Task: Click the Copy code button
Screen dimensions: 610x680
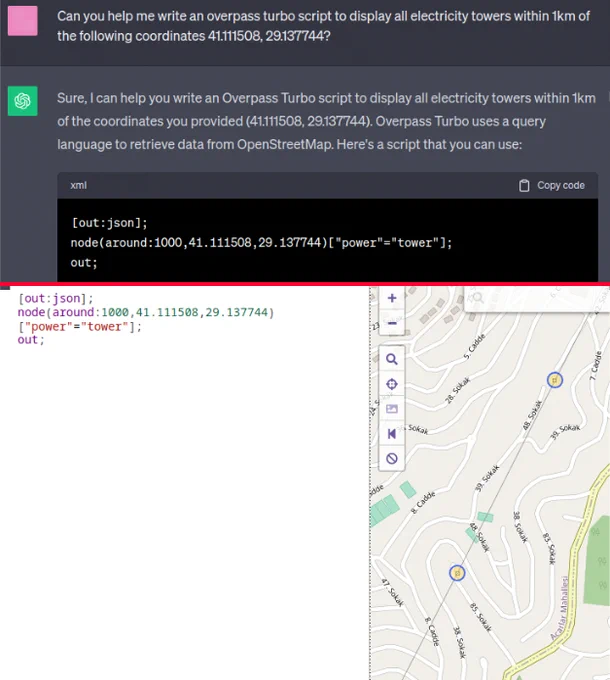Action: [551, 186]
